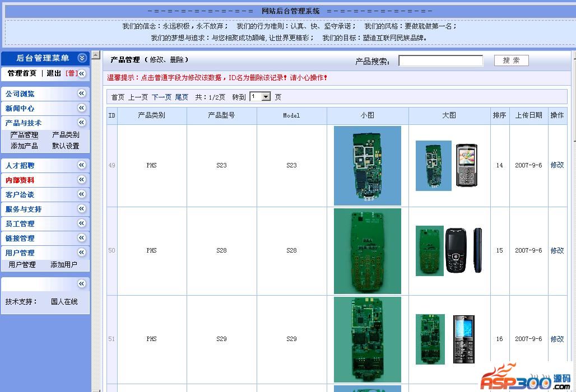This screenshot has width=576, height=392.
Task: Expand the 客户洽谈 section chevron
Action: 82,194
